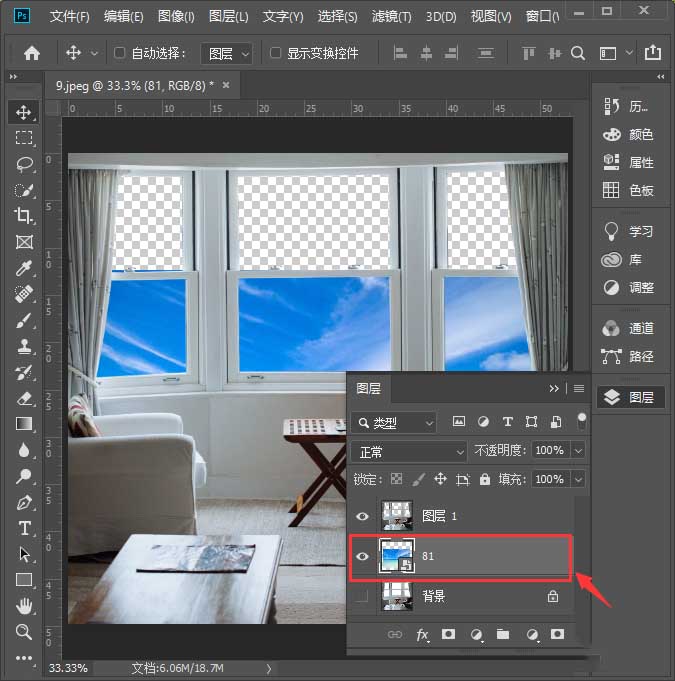Toggle the layer filter switch
The image size is (675, 681).
(x=582, y=420)
